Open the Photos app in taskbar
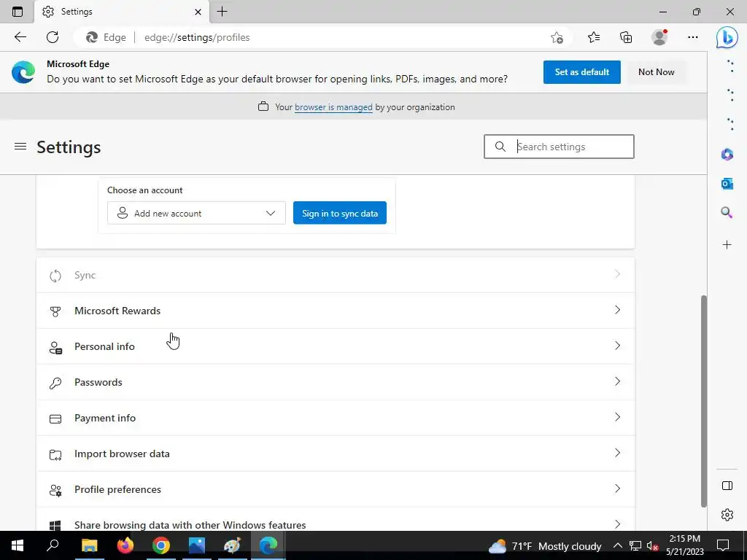 click(x=197, y=545)
